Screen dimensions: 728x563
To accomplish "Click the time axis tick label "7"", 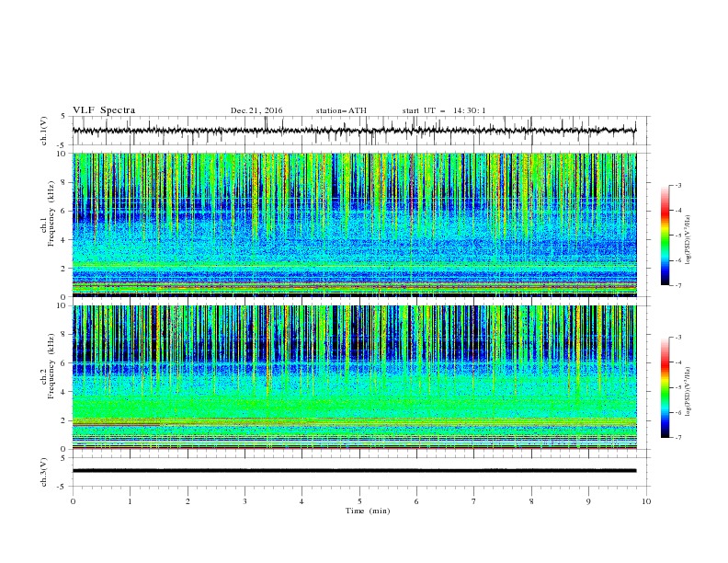I will (474, 501).
